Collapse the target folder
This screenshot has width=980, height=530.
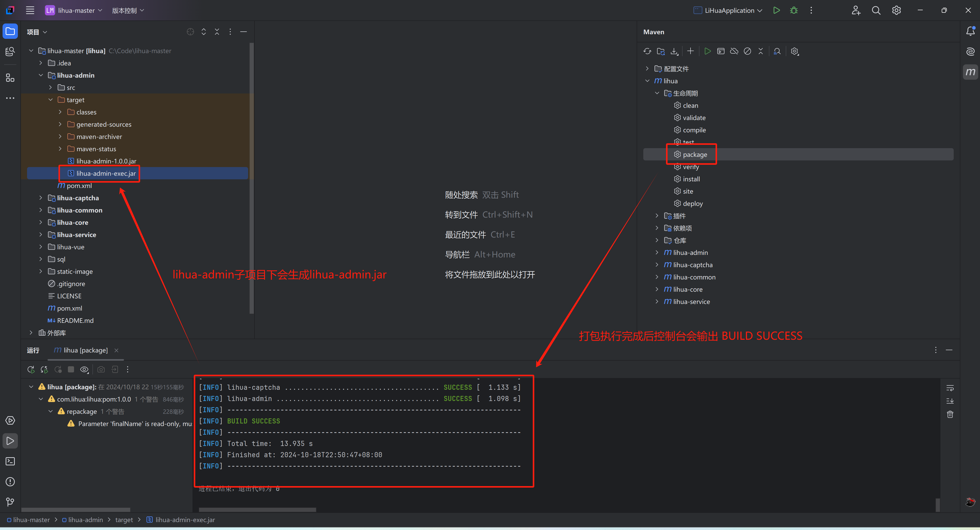[51, 100]
